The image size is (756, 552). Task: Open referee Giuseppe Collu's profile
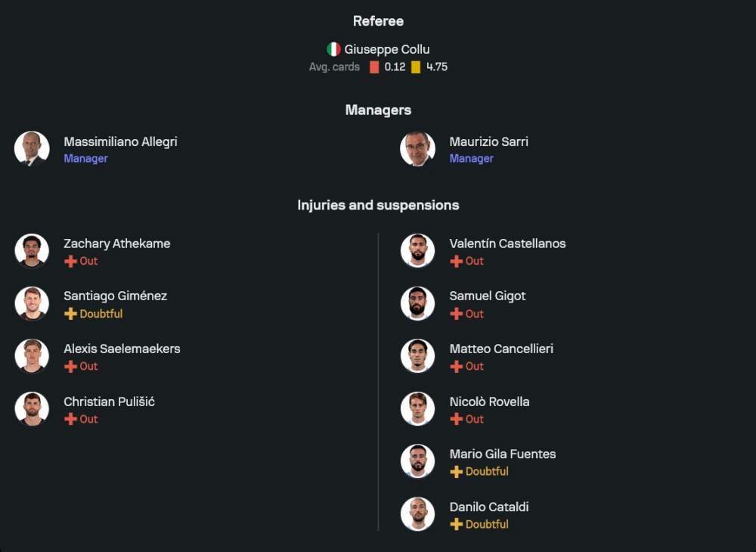pos(387,49)
